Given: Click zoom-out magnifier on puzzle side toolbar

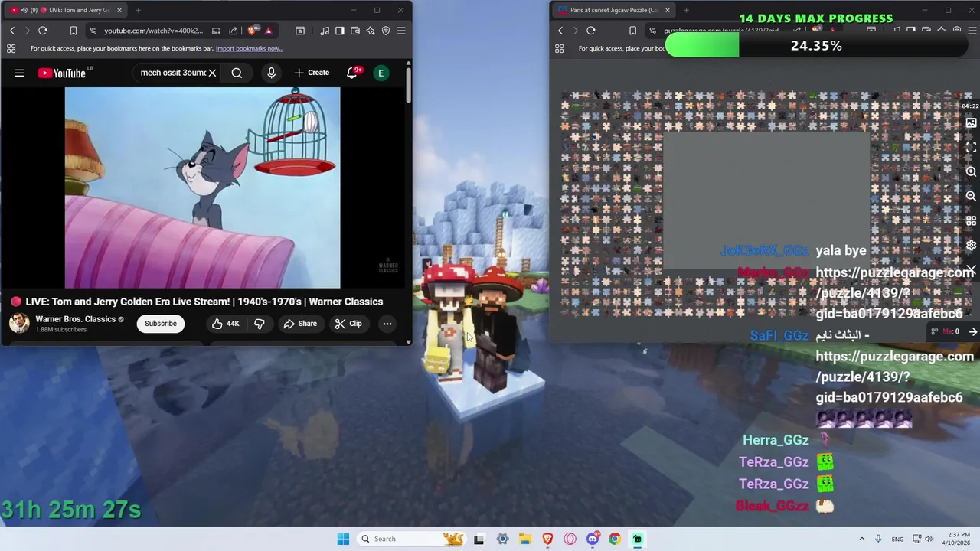Looking at the screenshot, I should pyautogui.click(x=971, y=197).
